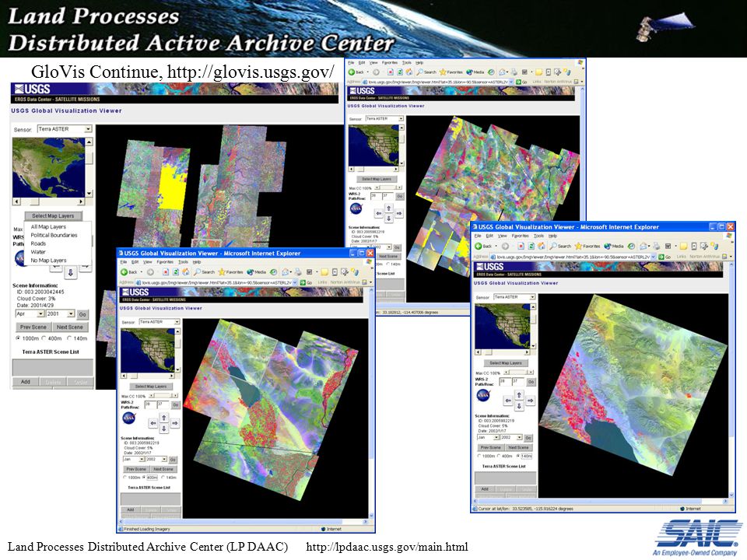Click Select Map Layers in rightmost viewer
This screenshot has width=747, height=560.
coord(506,363)
